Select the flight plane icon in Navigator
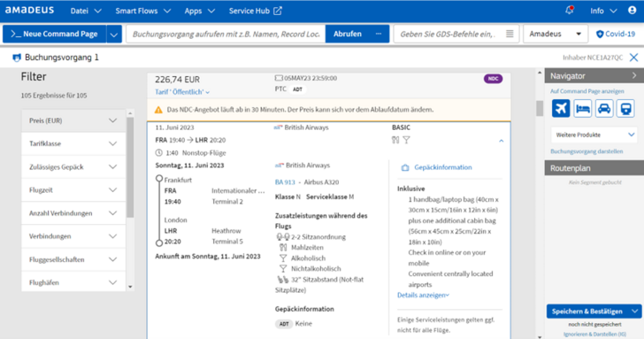The width and height of the screenshot is (644, 339). point(561,109)
